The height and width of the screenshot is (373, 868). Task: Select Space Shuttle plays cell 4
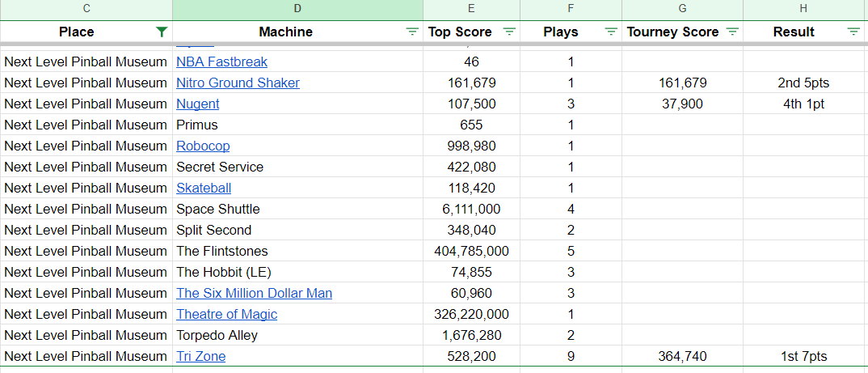(x=571, y=210)
